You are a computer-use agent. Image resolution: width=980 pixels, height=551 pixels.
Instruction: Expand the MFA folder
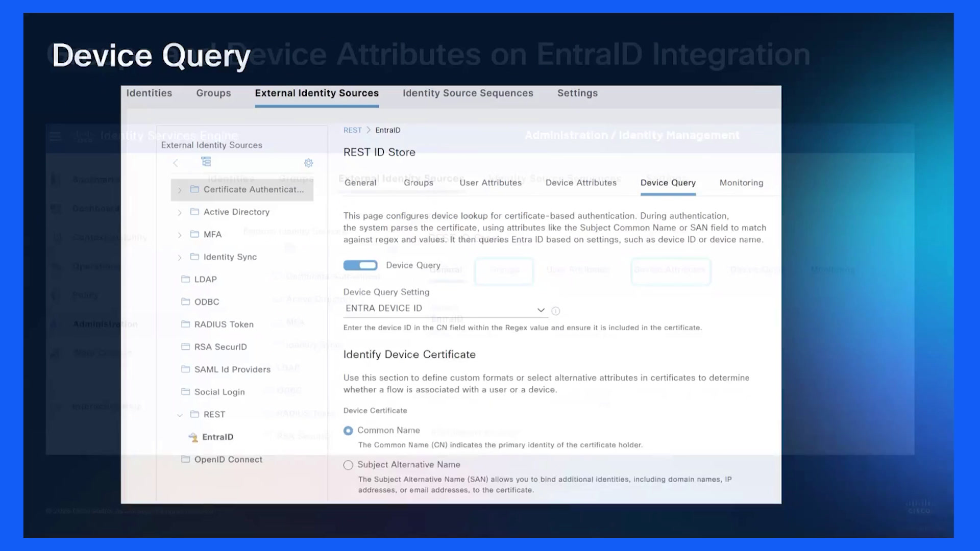[180, 235]
